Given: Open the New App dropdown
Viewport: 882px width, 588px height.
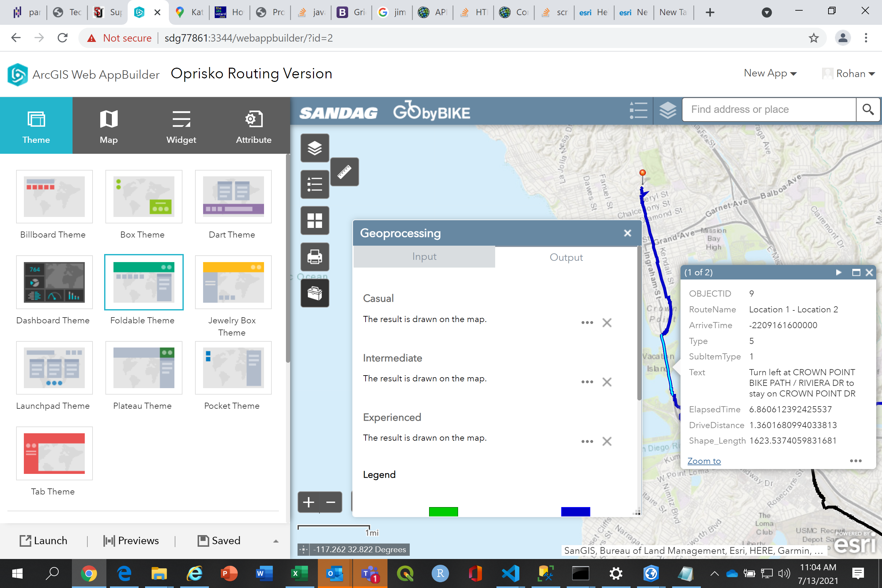Looking at the screenshot, I should [x=770, y=73].
